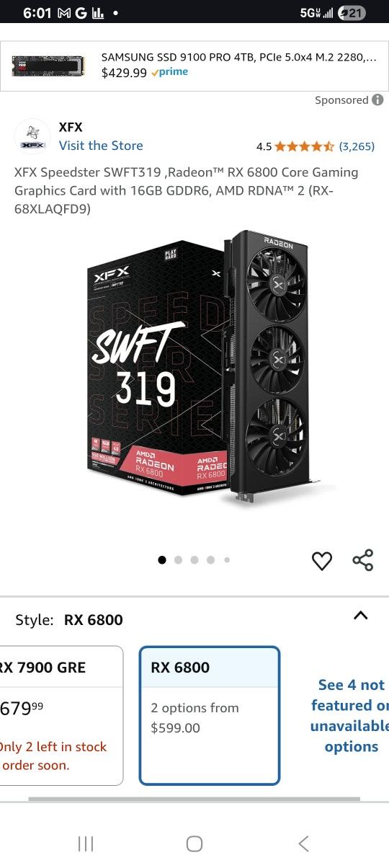The width and height of the screenshot is (389, 868).
Task: Open See 4 not featured options
Action: (x=350, y=715)
